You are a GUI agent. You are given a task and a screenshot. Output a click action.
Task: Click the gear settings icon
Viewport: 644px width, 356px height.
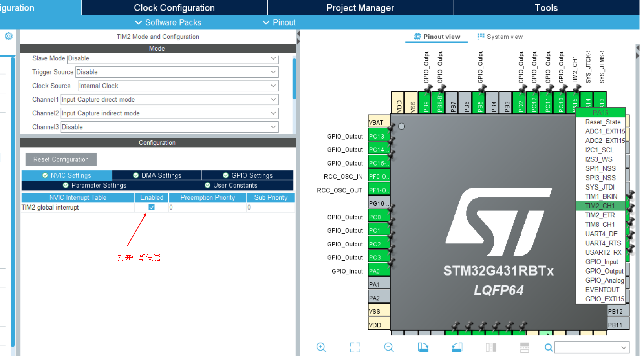(x=9, y=36)
